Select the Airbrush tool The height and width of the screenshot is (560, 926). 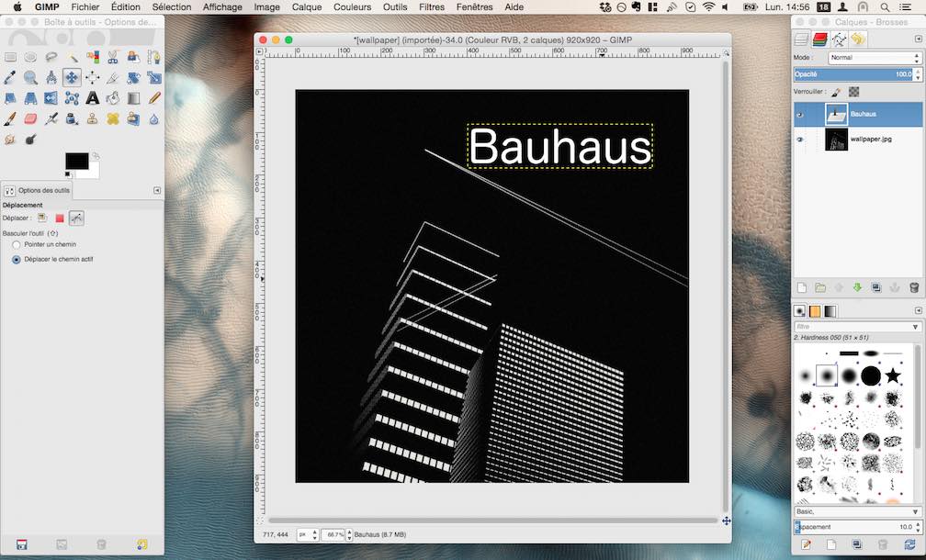(x=51, y=118)
